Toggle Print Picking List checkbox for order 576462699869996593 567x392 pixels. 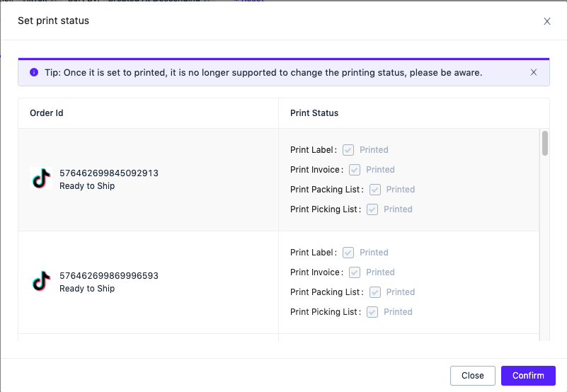(x=372, y=312)
